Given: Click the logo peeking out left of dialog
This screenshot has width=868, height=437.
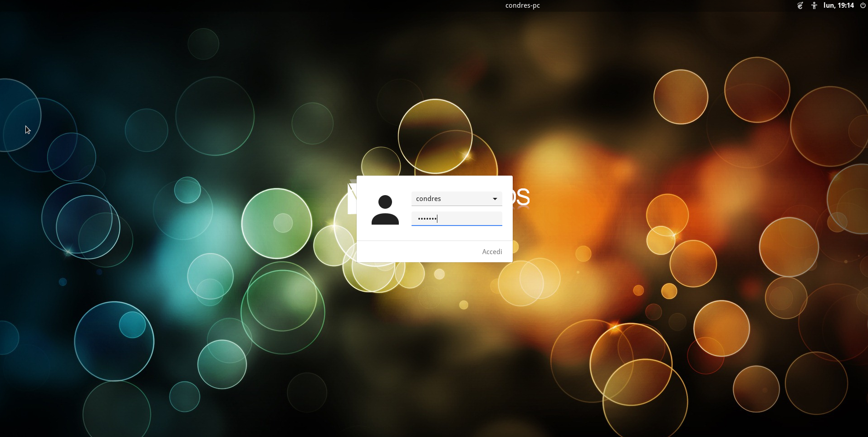Looking at the screenshot, I should [x=352, y=199].
